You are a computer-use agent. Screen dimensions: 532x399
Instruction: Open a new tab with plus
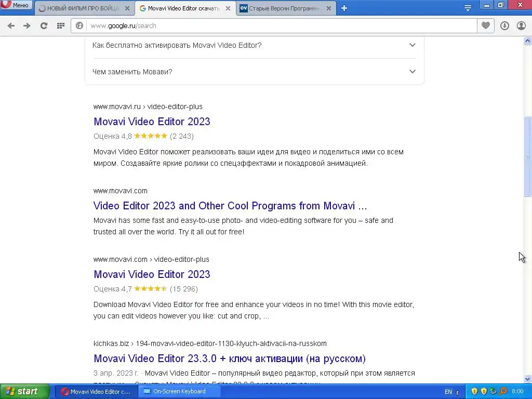(x=344, y=8)
